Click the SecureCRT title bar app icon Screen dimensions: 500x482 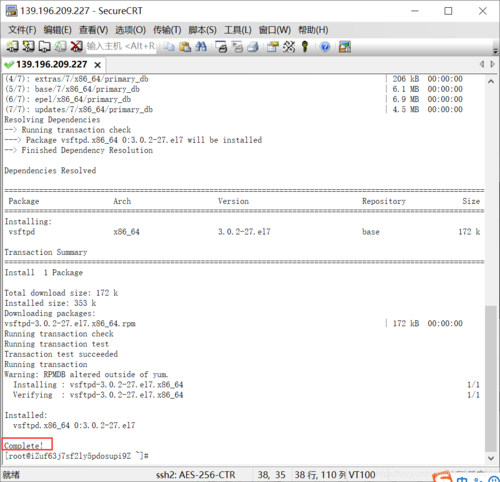pyautogui.click(x=11, y=11)
